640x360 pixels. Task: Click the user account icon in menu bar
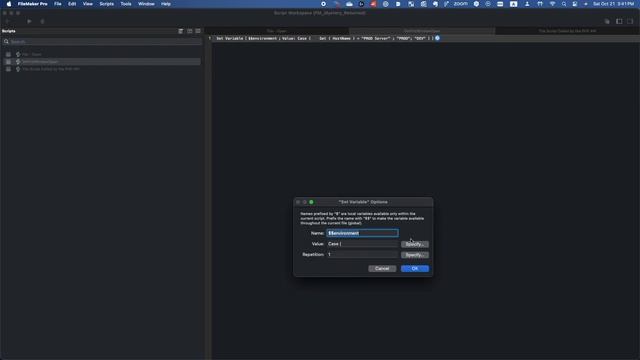pos(527,4)
